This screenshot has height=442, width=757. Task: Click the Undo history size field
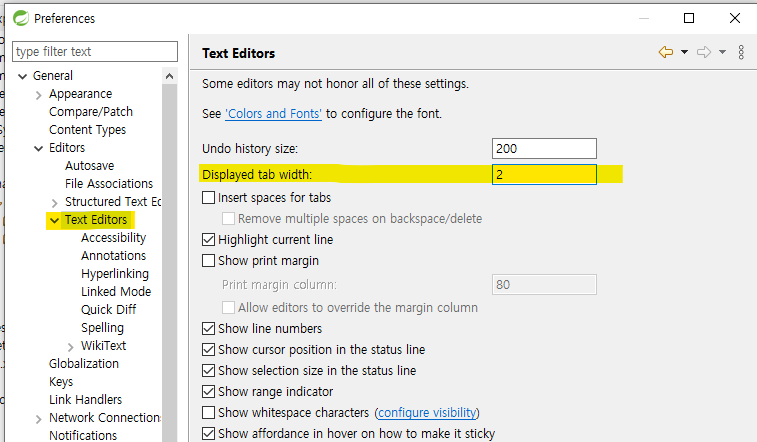point(544,149)
